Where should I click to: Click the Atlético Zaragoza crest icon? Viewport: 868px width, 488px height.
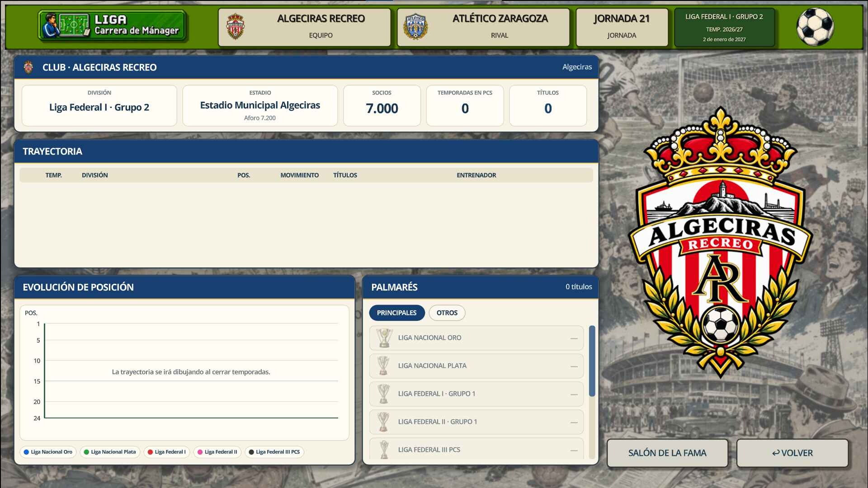415,26
